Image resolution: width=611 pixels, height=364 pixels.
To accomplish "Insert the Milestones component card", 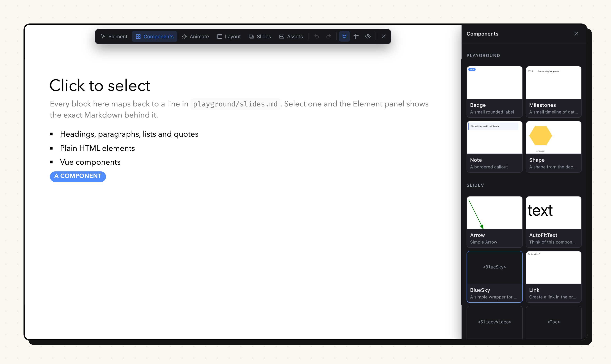I will pyautogui.click(x=554, y=92).
